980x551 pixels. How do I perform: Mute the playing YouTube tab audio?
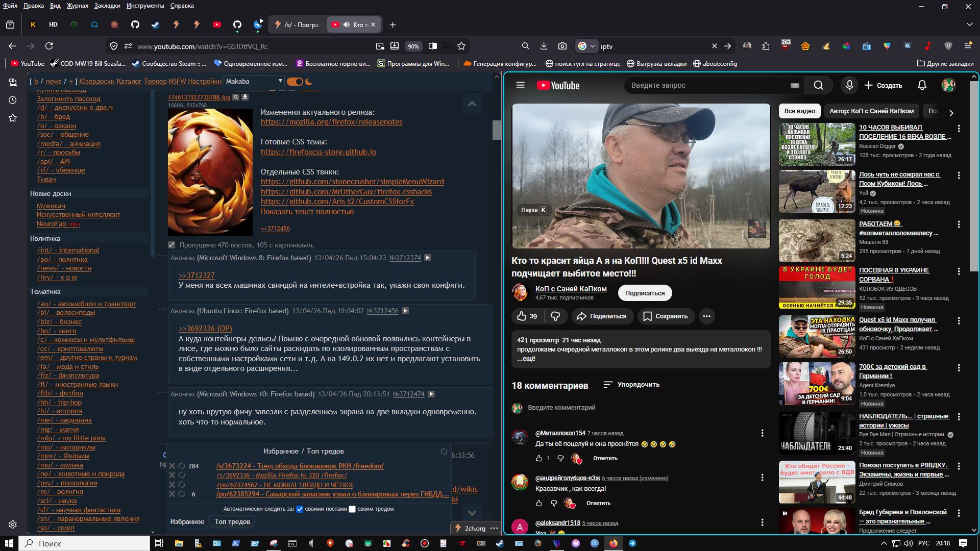tap(347, 24)
